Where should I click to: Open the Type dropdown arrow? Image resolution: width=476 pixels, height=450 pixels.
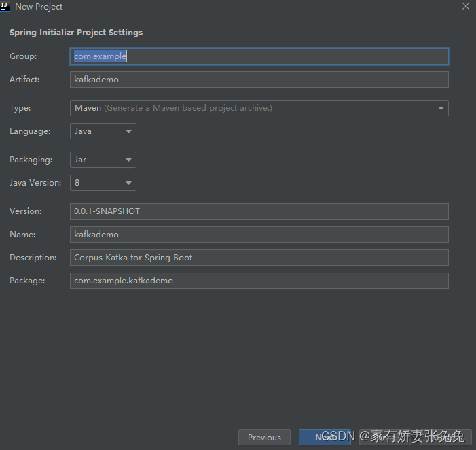(x=441, y=108)
